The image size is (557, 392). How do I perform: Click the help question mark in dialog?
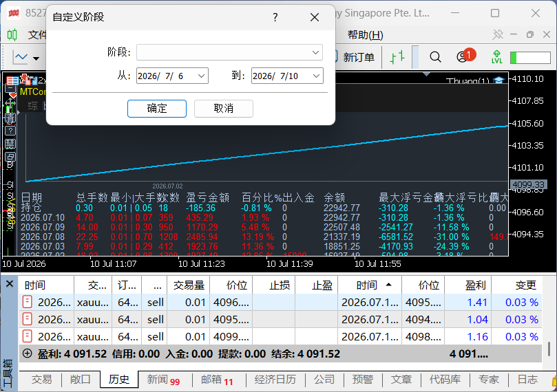275,17
